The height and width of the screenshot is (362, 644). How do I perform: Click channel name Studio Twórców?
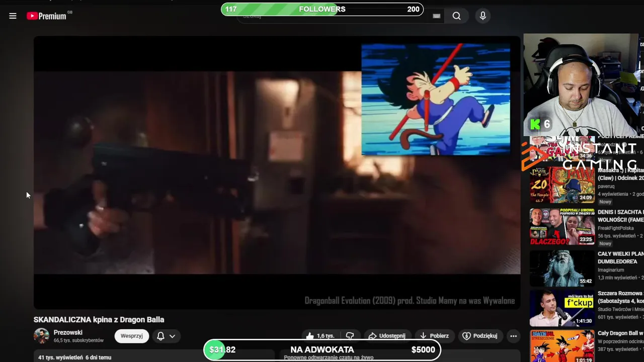tap(620, 309)
